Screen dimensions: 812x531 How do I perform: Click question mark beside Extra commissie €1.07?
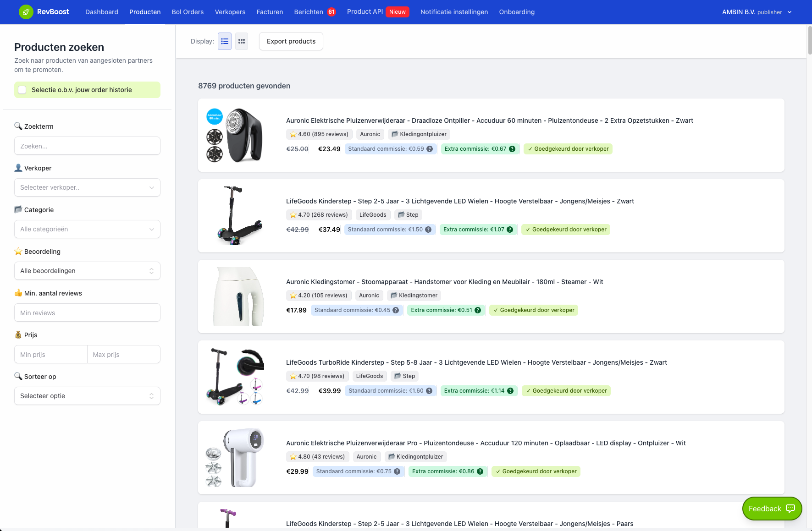(509, 229)
